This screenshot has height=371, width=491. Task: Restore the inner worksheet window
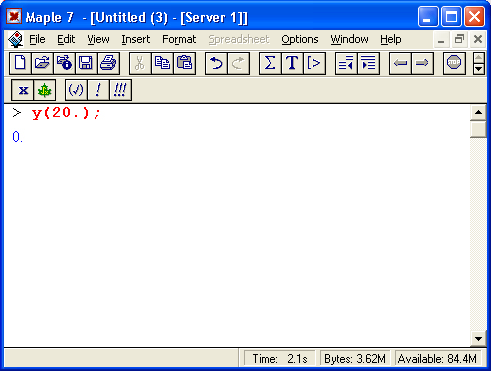click(x=459, y=40)
